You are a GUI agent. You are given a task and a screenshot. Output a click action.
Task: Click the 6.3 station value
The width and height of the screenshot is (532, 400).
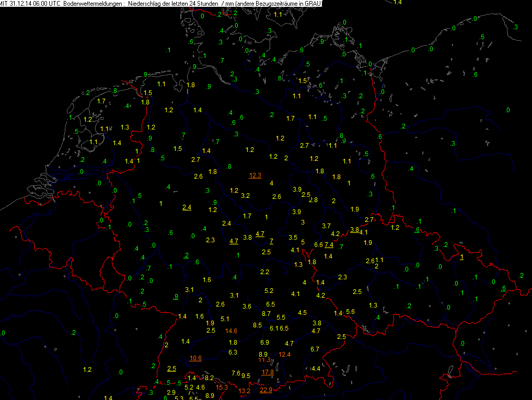tap(233, 352)
